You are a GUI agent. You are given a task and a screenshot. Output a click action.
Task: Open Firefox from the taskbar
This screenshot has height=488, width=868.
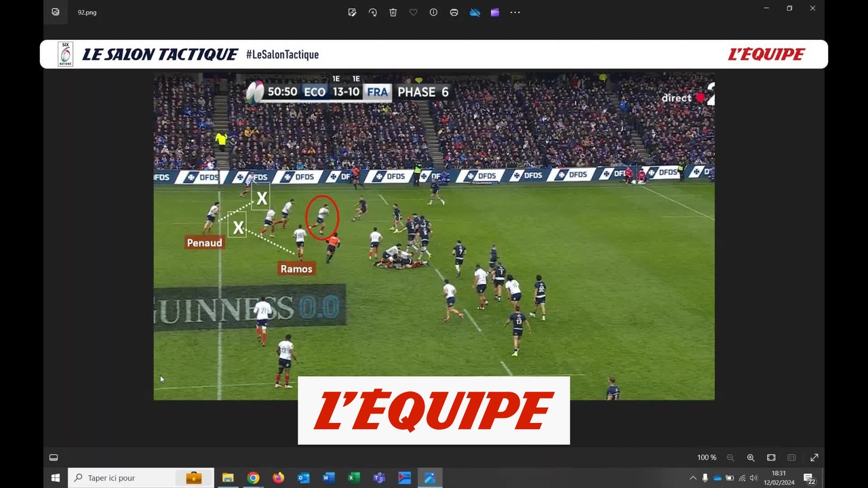[278, 478]
